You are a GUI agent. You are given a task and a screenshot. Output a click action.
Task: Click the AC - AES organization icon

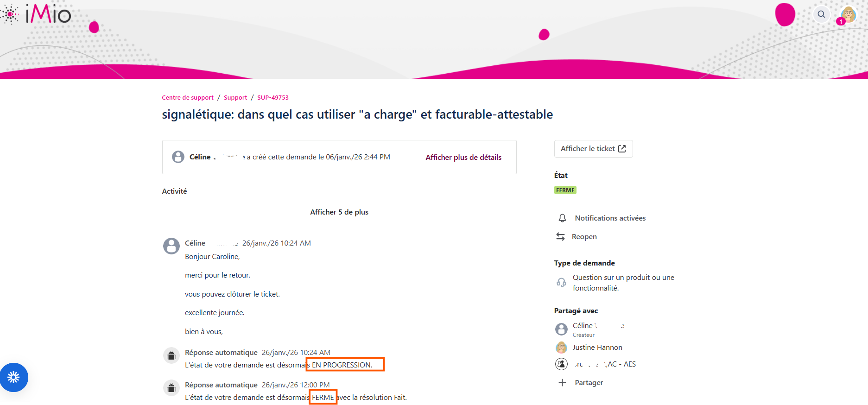click(x=561, y=364)
